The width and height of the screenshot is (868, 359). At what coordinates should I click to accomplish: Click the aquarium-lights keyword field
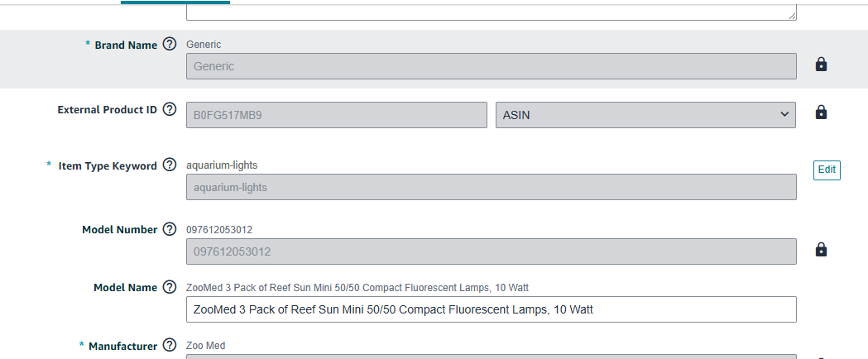[x=491, y=187]
